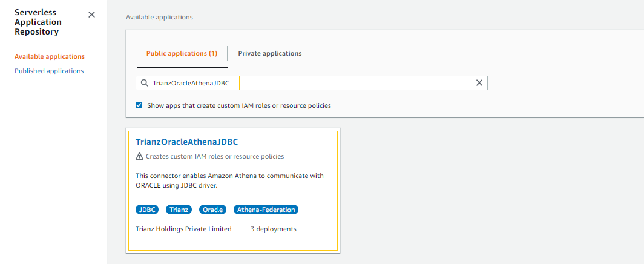Select the Oracle tag badge
Viewport: 644px width, 264px height.
(x=212, y=210)
